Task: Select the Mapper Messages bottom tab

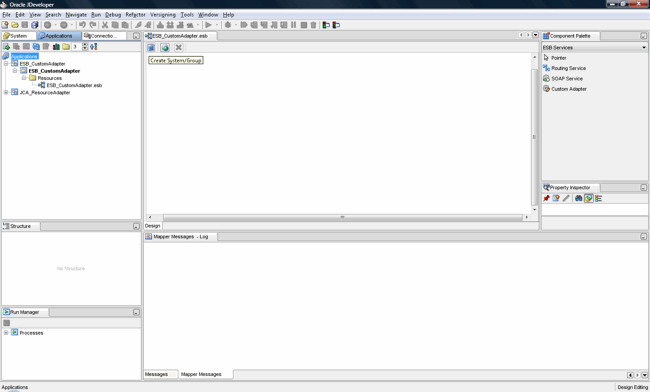Action: [x=201, y=374]
